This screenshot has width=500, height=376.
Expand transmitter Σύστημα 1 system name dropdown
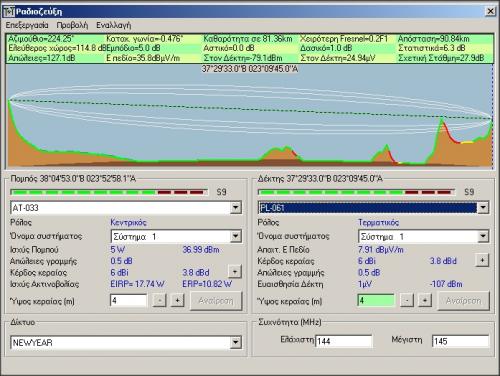click(x=235, y=237)
